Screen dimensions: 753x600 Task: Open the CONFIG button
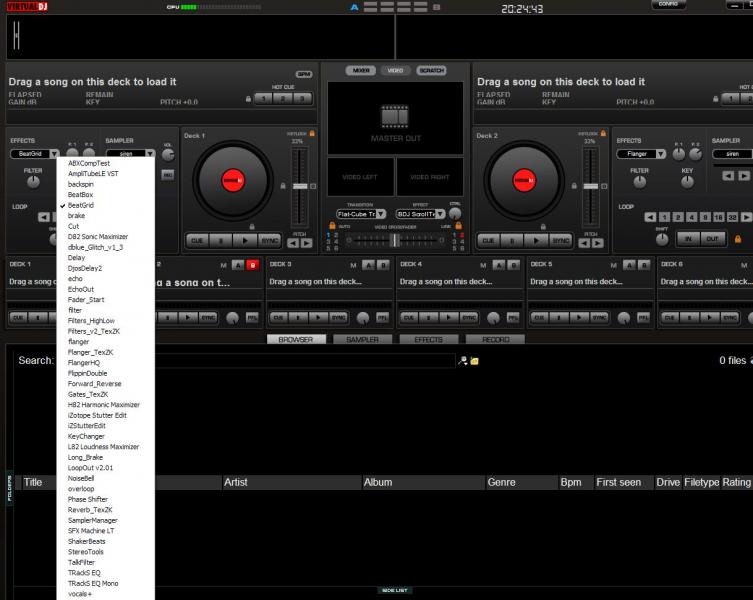668,5
